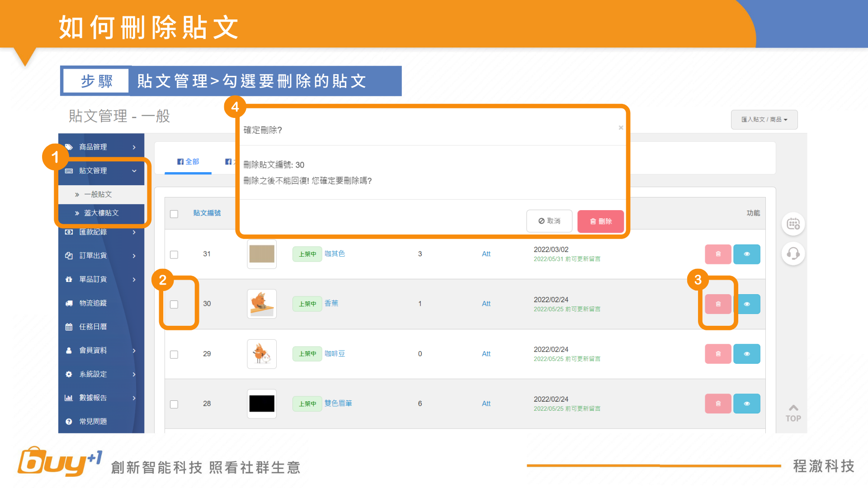Open the calendar schedule floating icon

tap(793, 224)
